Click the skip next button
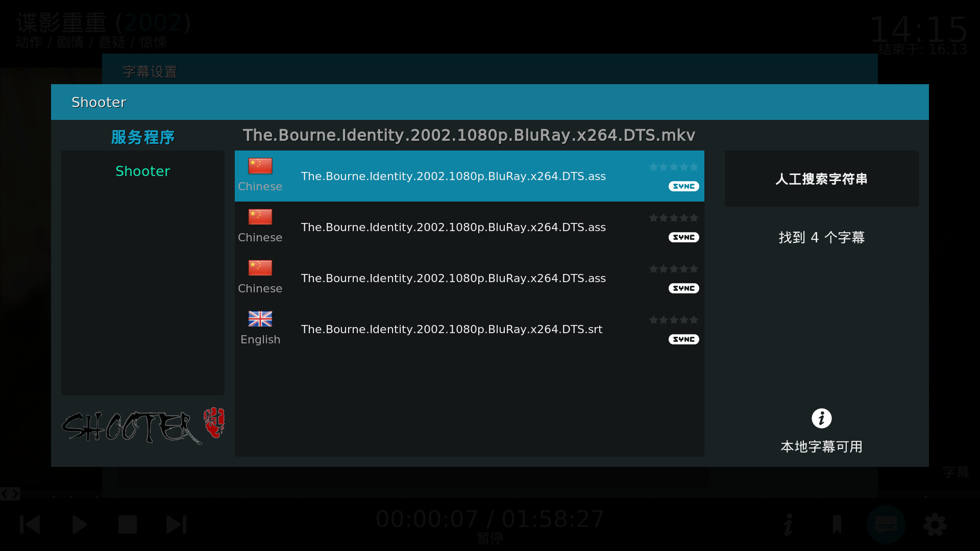 (177, 524)
